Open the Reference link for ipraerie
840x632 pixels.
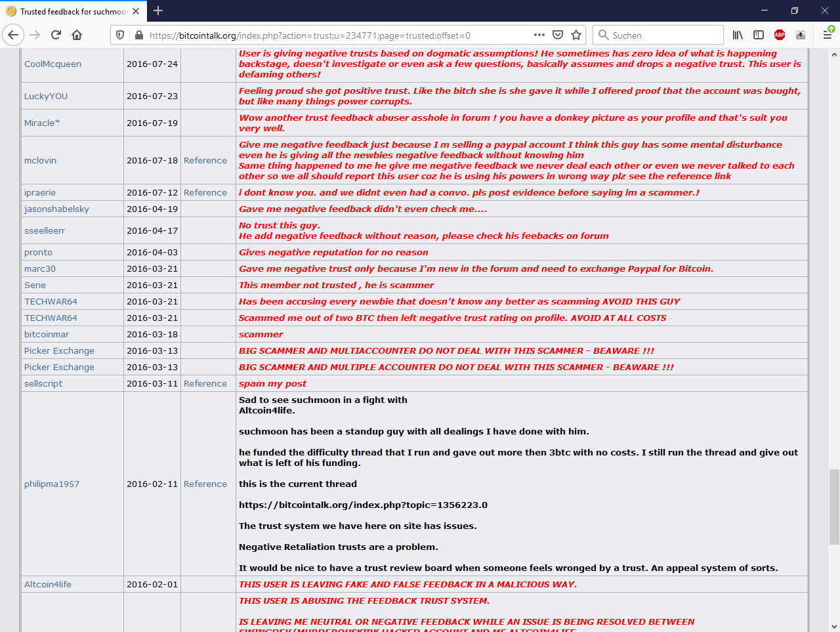pos(205,193)
